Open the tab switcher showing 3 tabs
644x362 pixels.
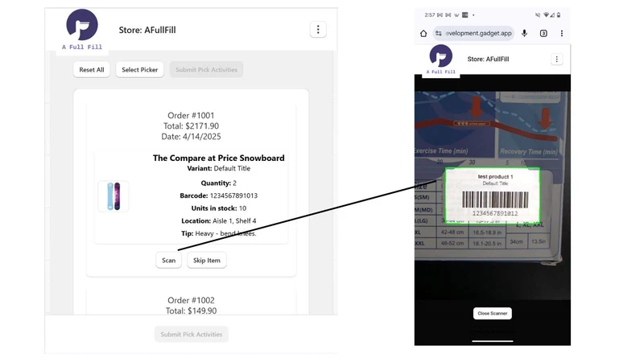(x=543, y=33)
